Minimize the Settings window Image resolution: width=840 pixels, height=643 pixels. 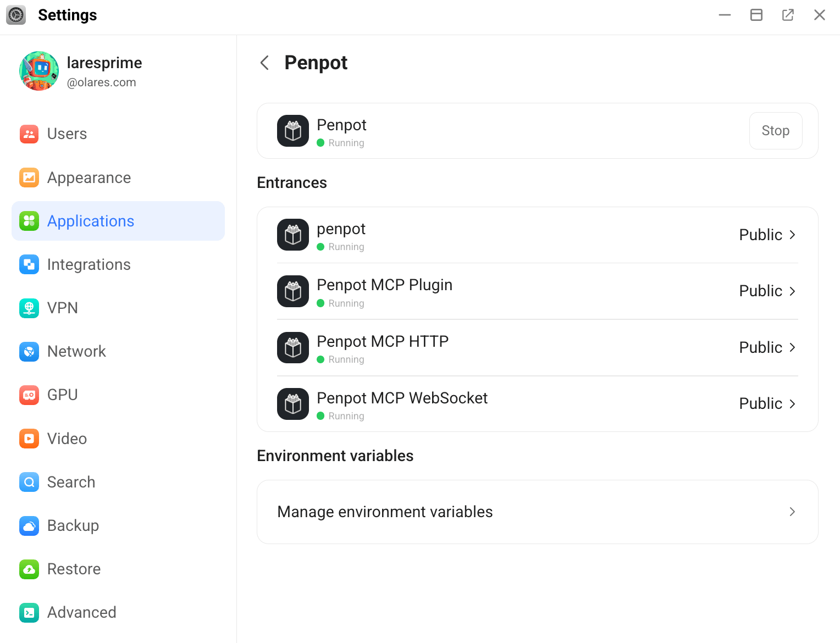(x=725, y=15)
